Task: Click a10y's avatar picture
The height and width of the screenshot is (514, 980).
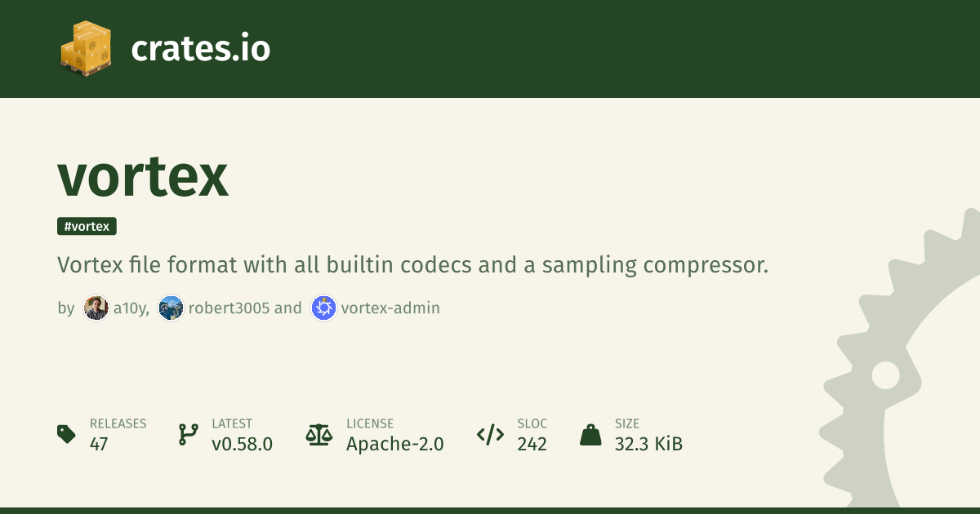Action: point(96,308)
